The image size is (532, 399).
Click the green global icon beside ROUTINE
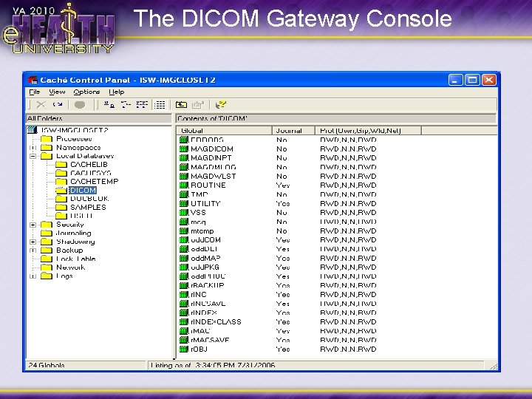tap(183, 185)
